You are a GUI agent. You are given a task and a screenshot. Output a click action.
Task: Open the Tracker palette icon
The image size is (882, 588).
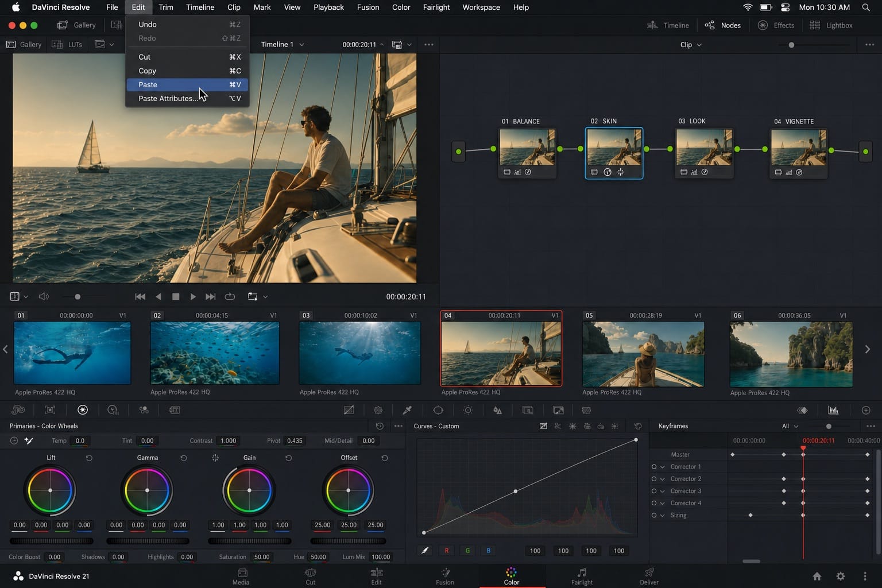coord(468,410)
